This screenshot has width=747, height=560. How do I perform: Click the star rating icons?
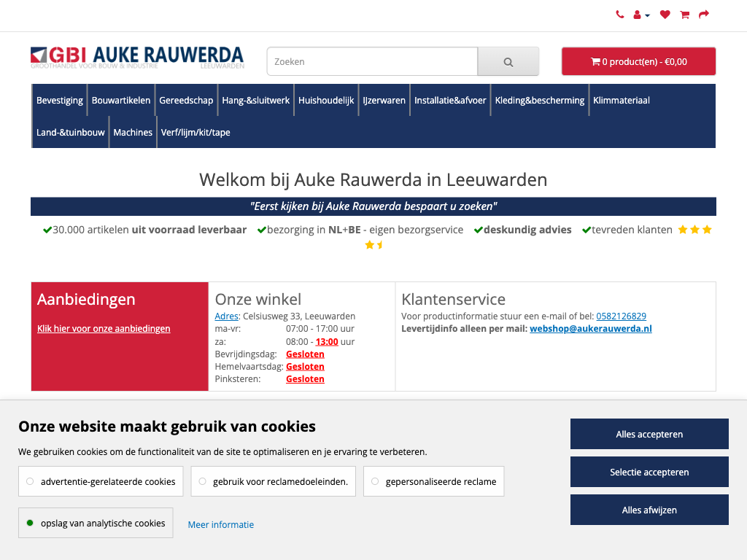pos(694,230)
